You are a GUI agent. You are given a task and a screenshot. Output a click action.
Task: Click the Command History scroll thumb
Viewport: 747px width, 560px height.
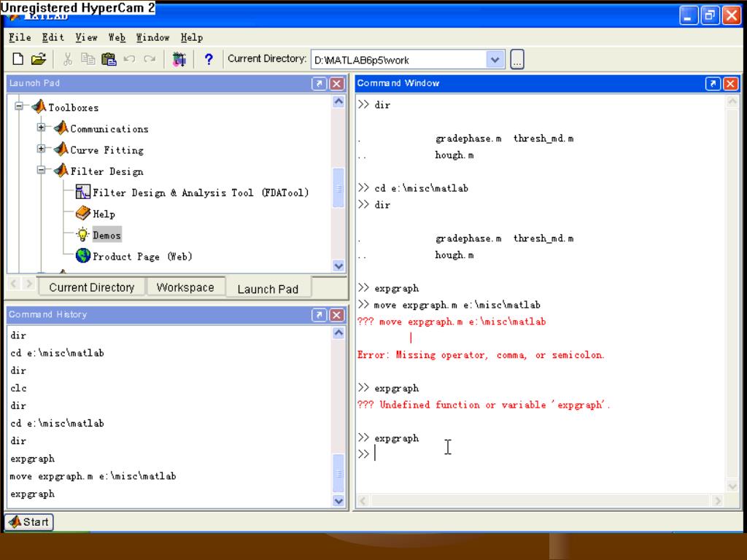[x=338, y=473]
